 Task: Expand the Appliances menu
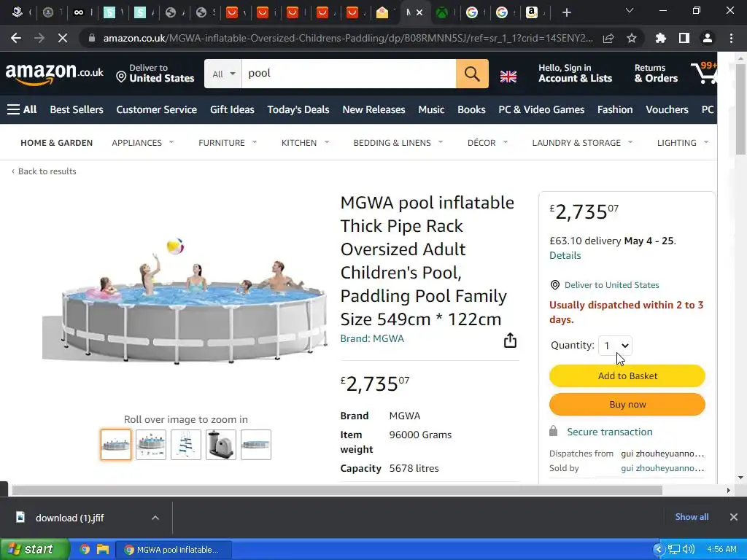(142, 143)
